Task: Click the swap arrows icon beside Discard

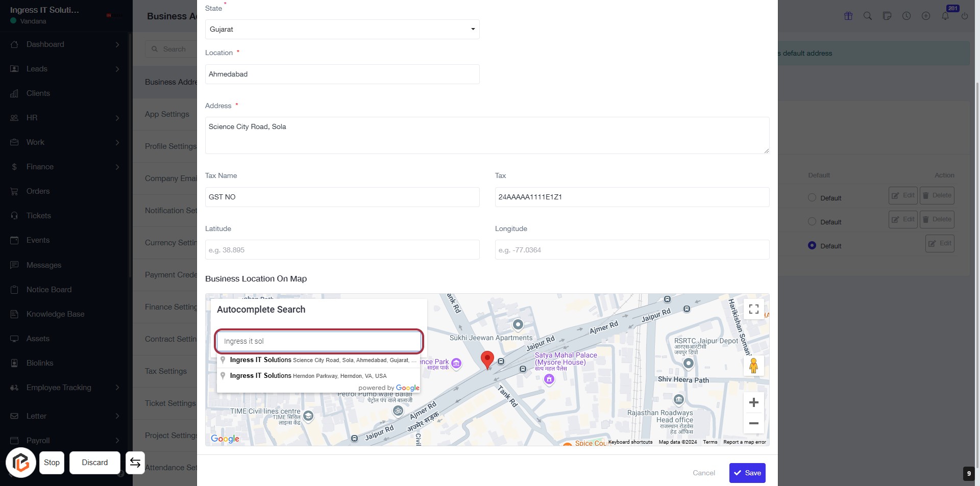Action: [x=135, y=463]
